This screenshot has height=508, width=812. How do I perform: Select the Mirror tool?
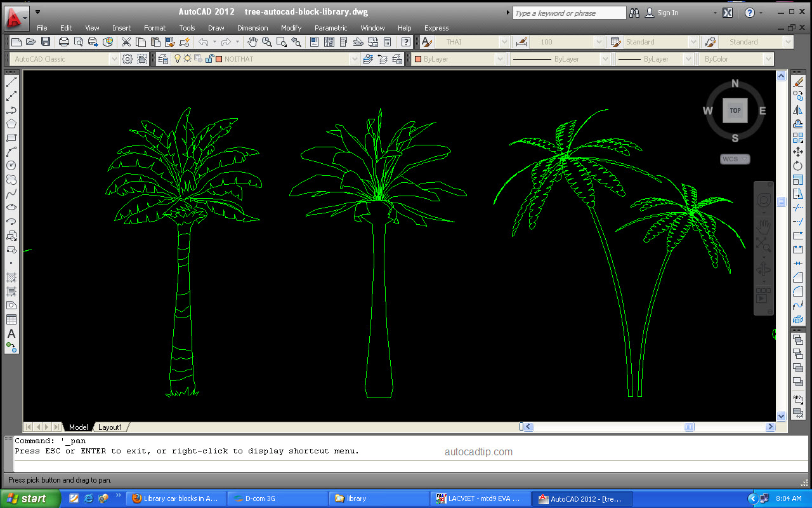(x=799, y=110)
